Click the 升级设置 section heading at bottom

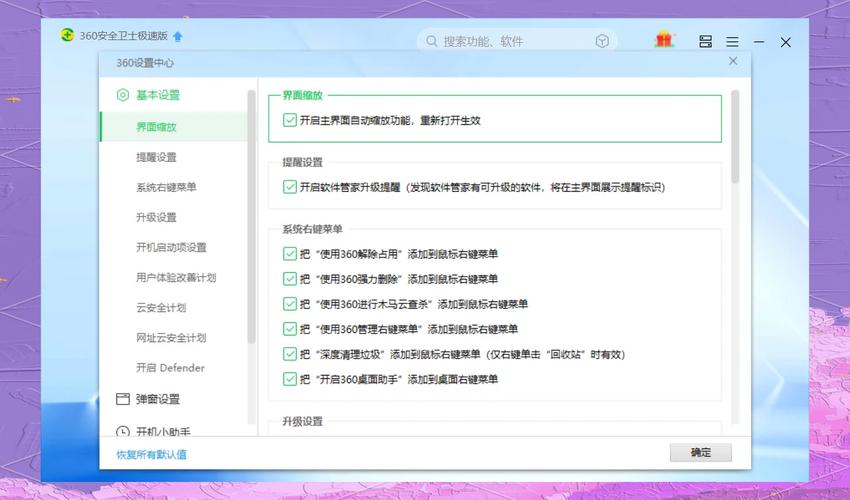click(302, 421)
